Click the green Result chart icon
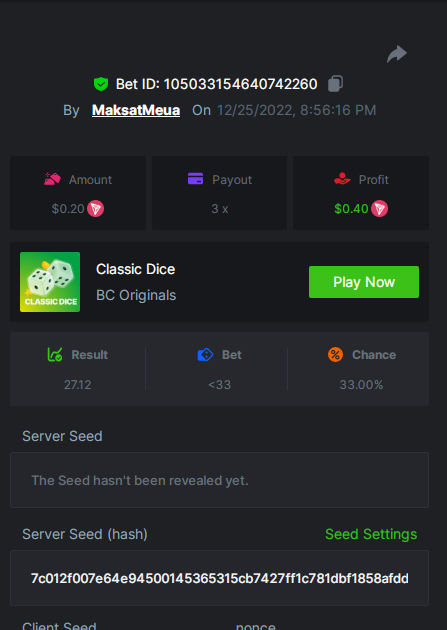The height and width of the screenshot is (630, 447). (55, 354)
